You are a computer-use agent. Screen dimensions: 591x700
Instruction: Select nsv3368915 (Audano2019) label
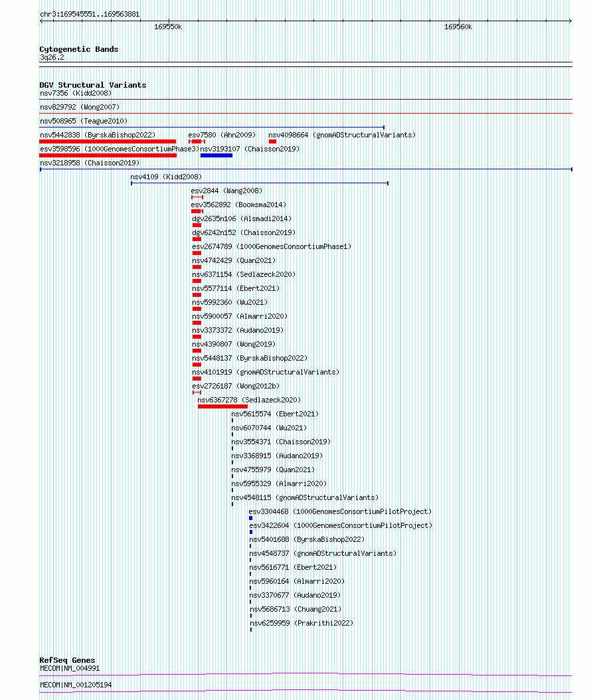pyautogui.click(x=277, y=456)
